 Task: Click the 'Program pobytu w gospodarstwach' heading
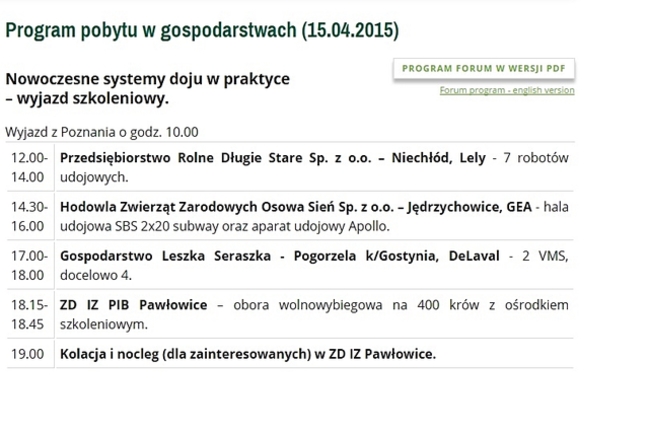pos(150,30)
